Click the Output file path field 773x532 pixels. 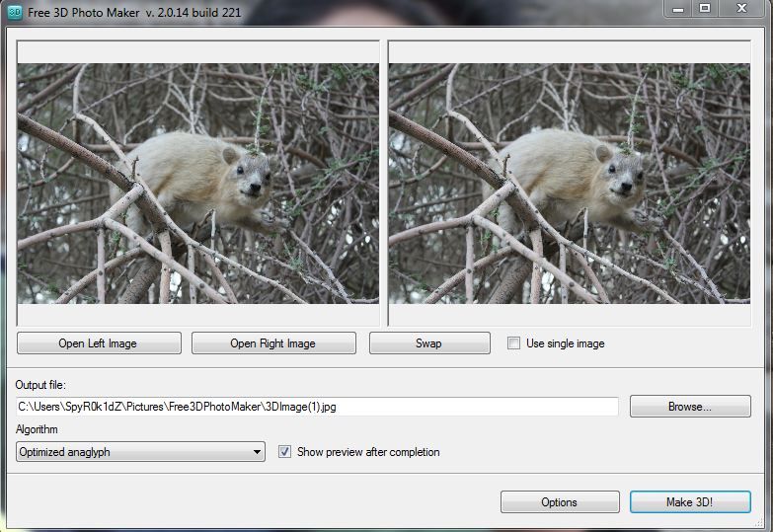(316, 407)
